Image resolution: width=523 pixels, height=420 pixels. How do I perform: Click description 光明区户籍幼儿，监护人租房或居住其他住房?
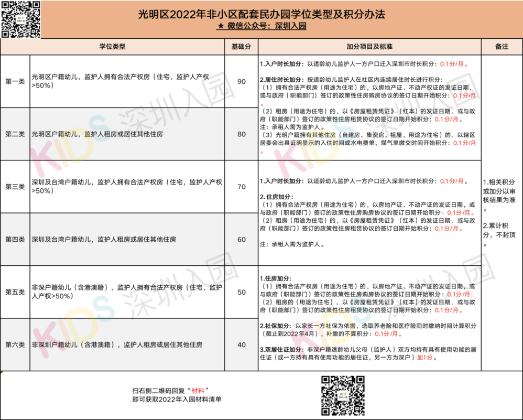97,134
